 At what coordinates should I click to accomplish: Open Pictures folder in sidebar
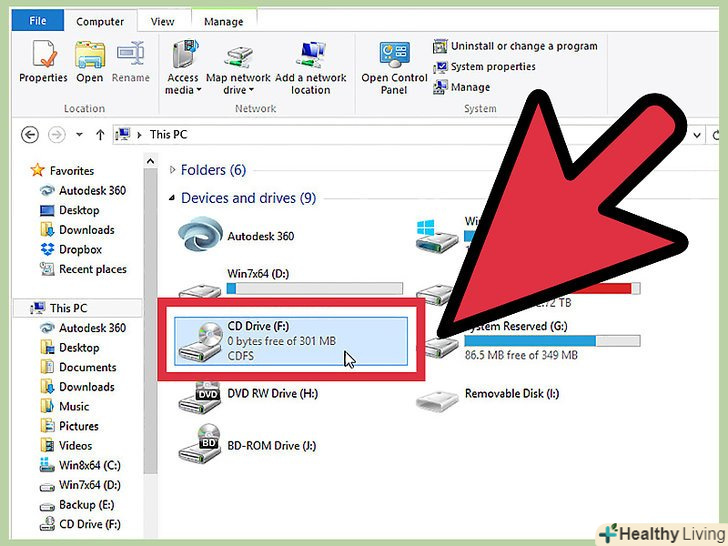coord(69,426)
